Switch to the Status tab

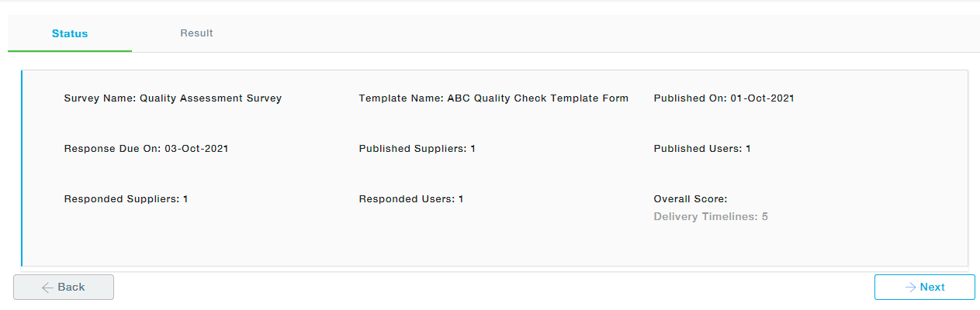(70, 33)
